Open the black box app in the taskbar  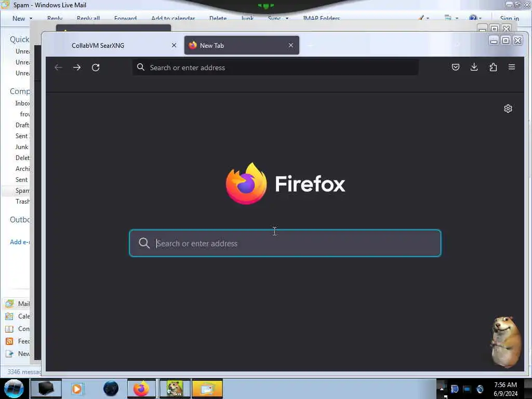[x=46, y=389]
